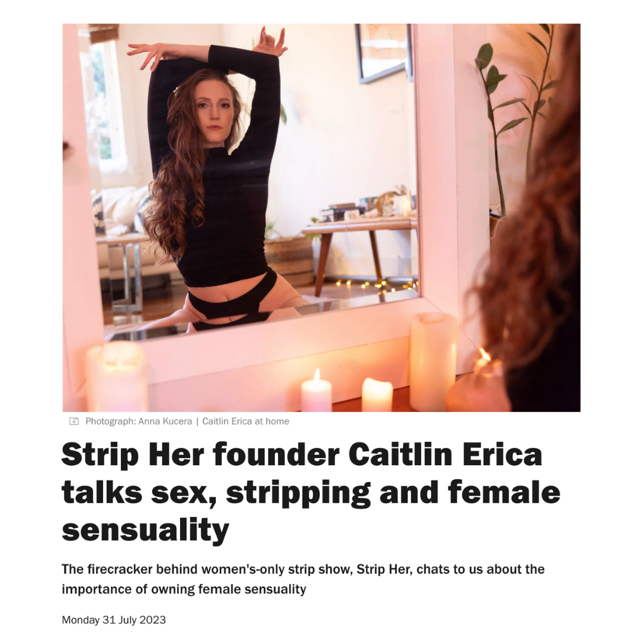The width and height of the screenshot is (644, 644).
Task: Click the tall white candle right of the mirror
Action: point(434,362)
